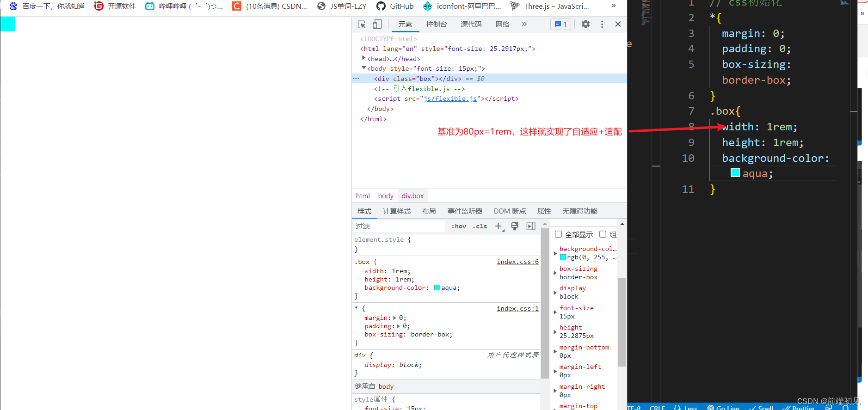Open the JS单词-LZY bookmark
This screenshot has height=410, width=868.
pyautogui.click(x=342, y=6)
